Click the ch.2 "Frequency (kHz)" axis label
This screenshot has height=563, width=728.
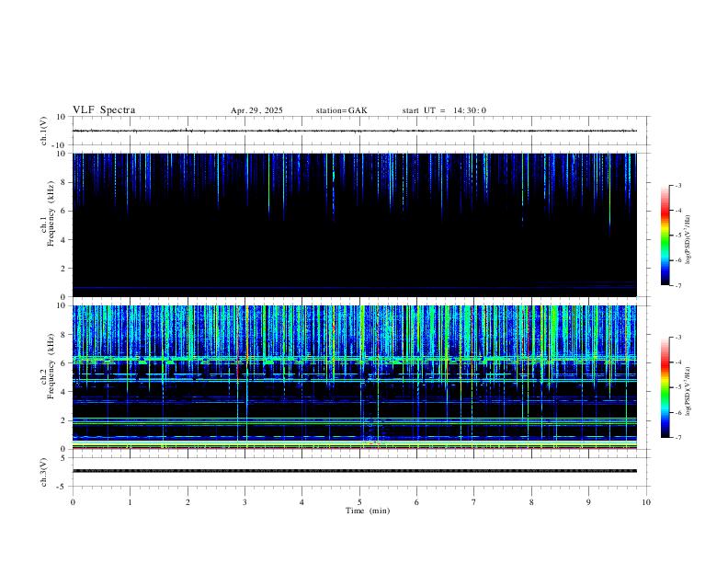click(x=51, y=366)
